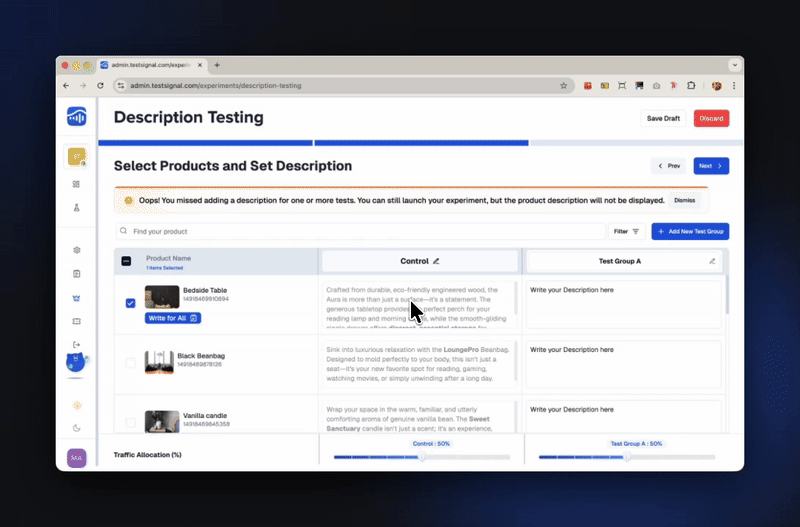The image size is (800, 527).
Task: Proceed with the Next button
Action: (711, 166)
